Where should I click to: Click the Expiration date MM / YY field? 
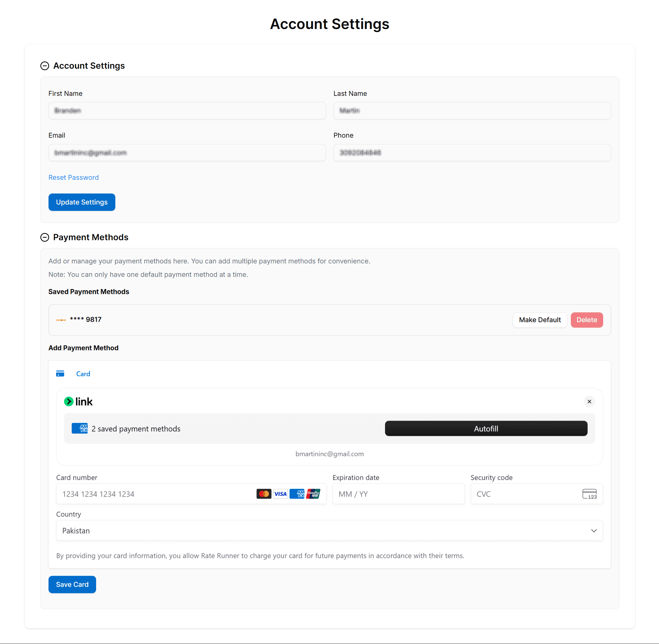398,494
